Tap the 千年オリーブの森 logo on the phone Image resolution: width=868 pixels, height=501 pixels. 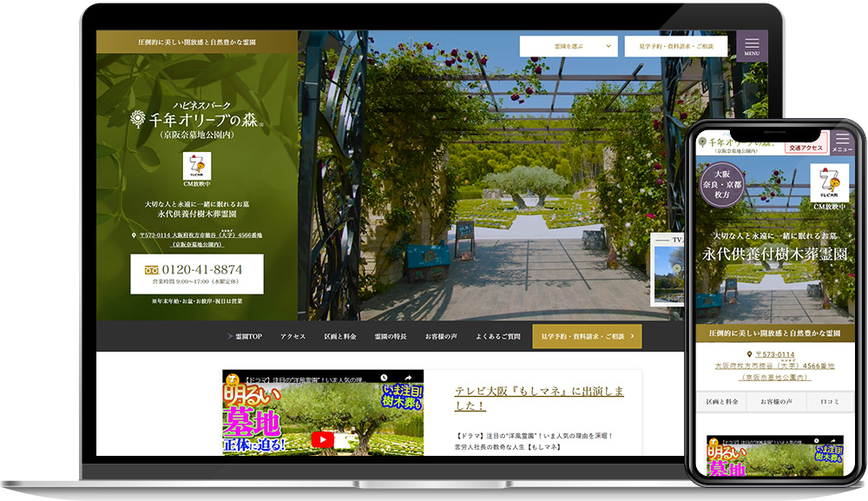(737, 144)
